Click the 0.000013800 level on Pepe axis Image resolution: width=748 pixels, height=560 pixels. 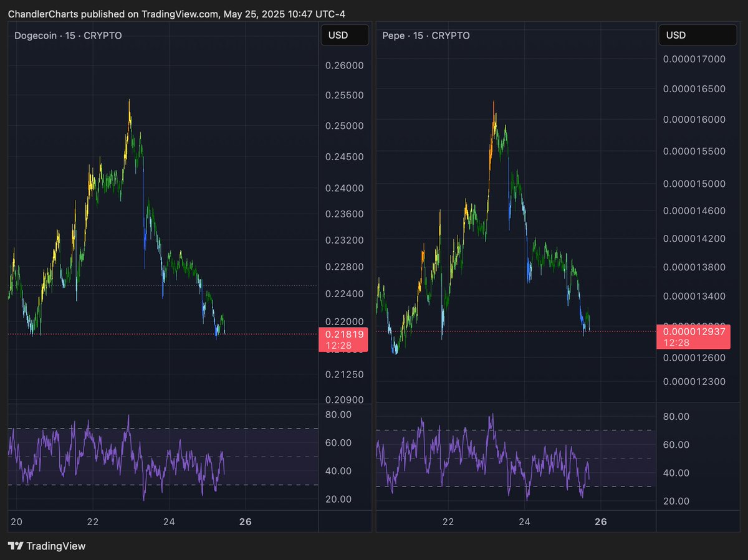[694, 267]
